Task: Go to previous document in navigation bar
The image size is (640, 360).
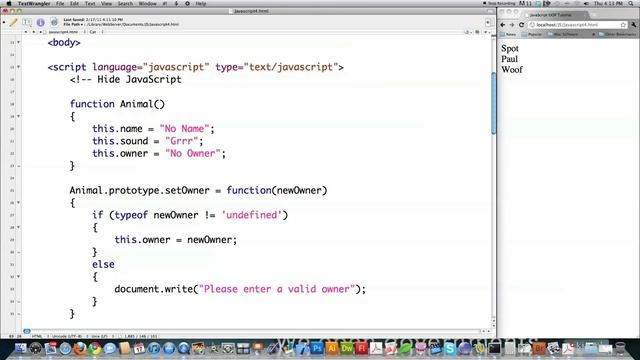Action: (26, 32)
